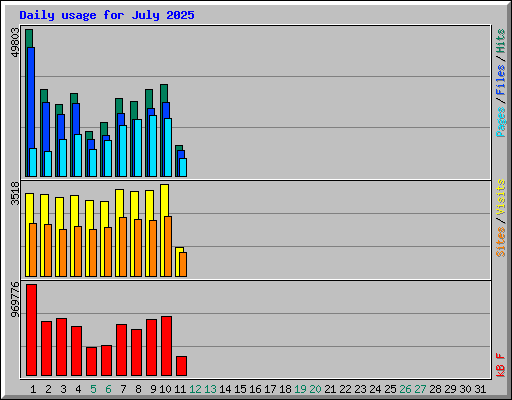Click green day 20 on the x-axis
The height and width of the screenshot is (400, 512).
[315, 389]
